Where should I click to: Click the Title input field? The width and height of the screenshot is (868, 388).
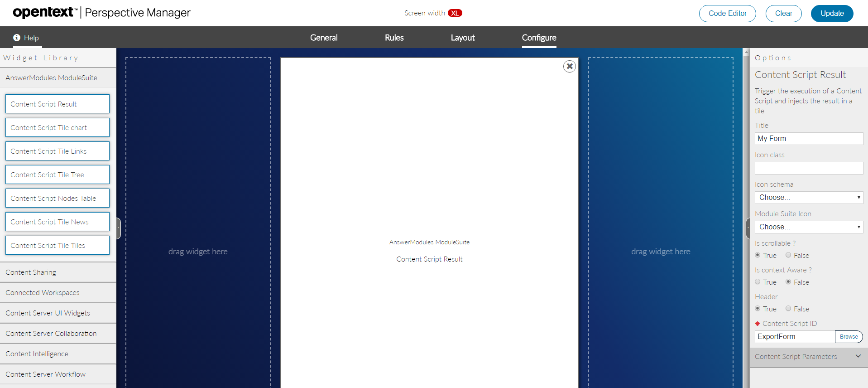tap(808, 139)
